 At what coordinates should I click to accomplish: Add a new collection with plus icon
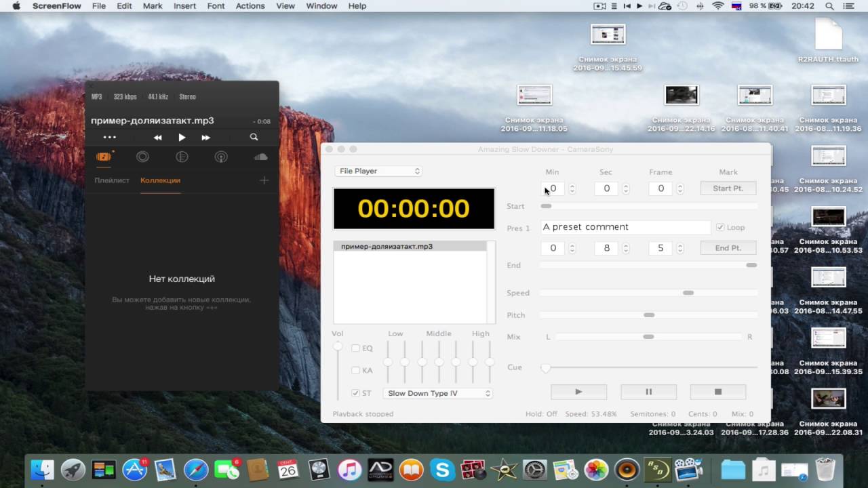click(x=264, y=180)
